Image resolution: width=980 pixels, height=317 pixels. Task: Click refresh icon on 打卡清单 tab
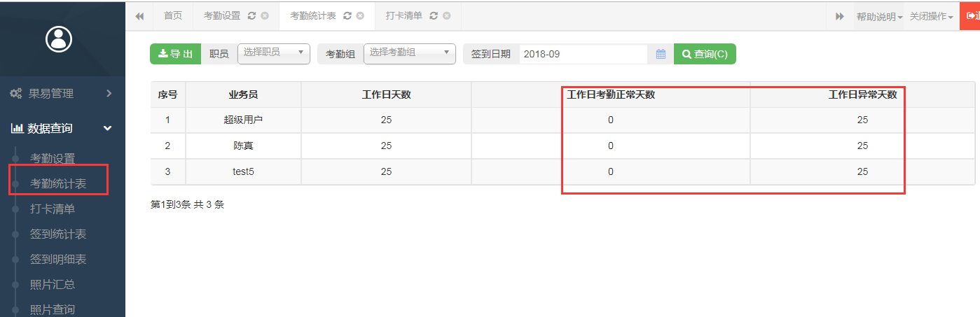[434, 15]
